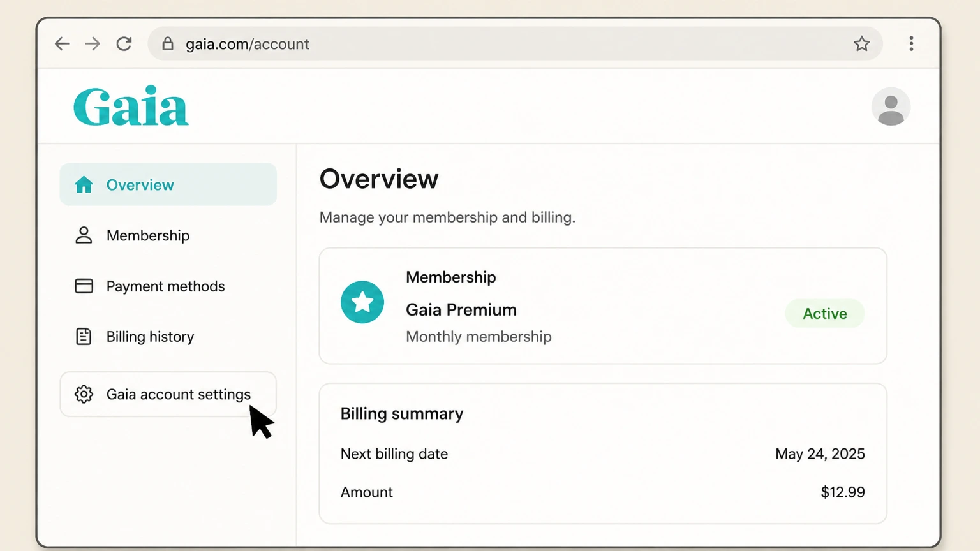Image resolution: width=980 pixels, height=551 pixels.
Task: Open the browser three-dot menu
Action: (x=911, y=43)
